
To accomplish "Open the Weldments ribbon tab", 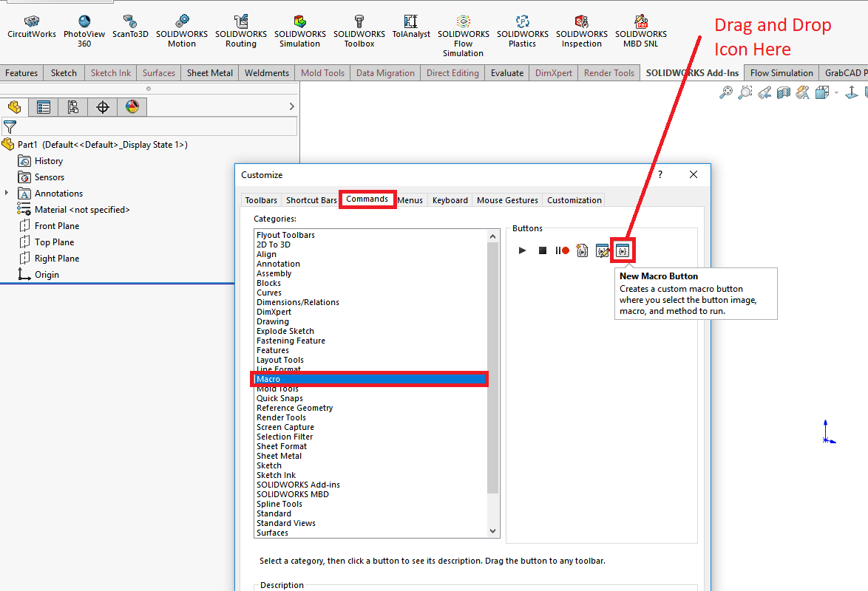I will [x=267, y=73].
